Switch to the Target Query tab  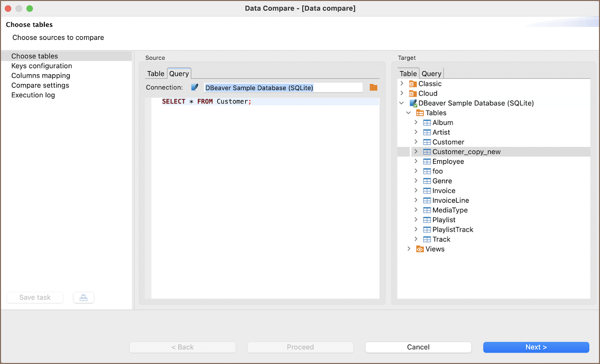[x=431, y=74]
